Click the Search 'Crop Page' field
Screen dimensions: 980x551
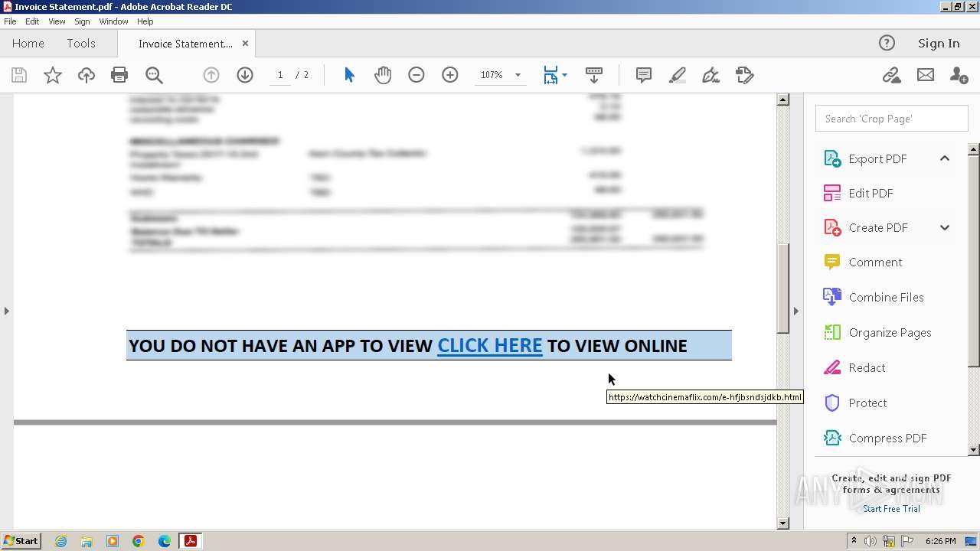pyautogui.click(x=891, y=119)
